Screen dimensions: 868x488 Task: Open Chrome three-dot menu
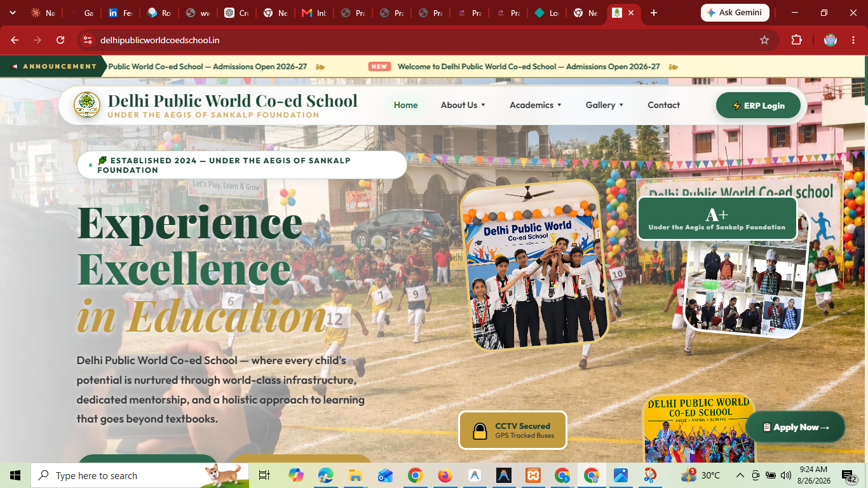[853, 40]
